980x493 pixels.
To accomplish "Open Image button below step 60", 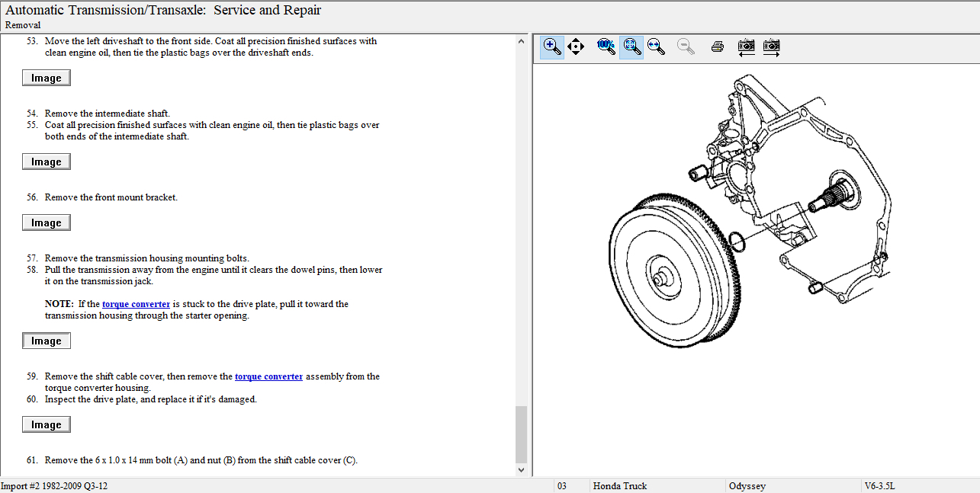I will pyautogui.click(x=47, y=424).
